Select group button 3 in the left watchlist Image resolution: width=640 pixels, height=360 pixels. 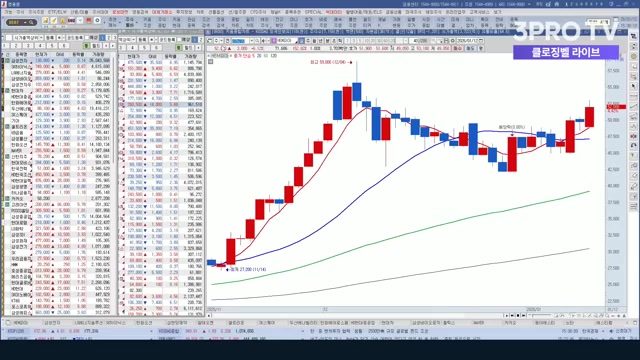[x=28, y=46]
